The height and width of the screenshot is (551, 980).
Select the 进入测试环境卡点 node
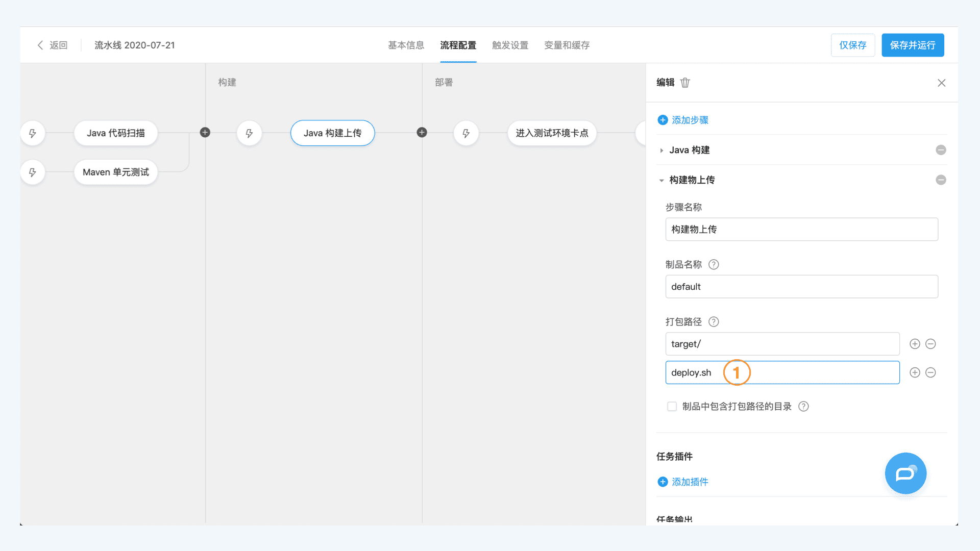pos(552,133)
